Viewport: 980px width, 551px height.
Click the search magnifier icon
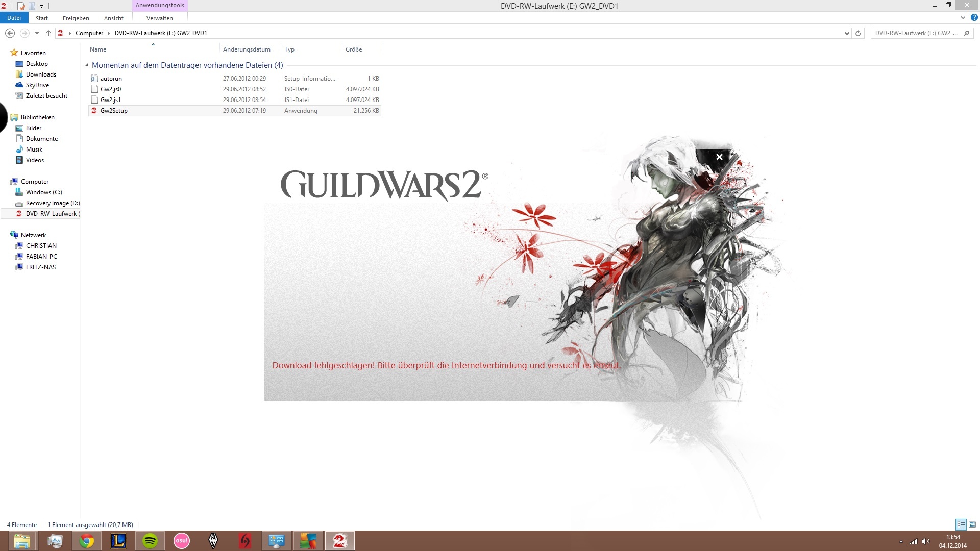click(966, 33)
